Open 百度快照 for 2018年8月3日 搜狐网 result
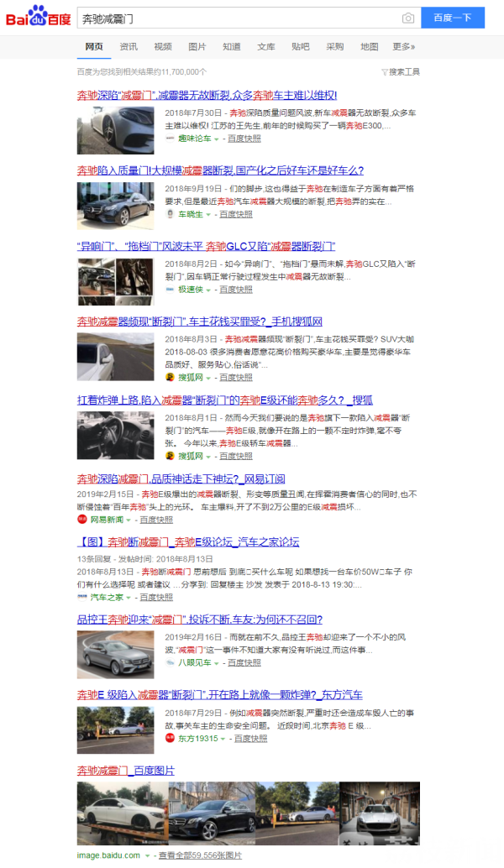The image size is (504, 868). [x=236, y=377]
